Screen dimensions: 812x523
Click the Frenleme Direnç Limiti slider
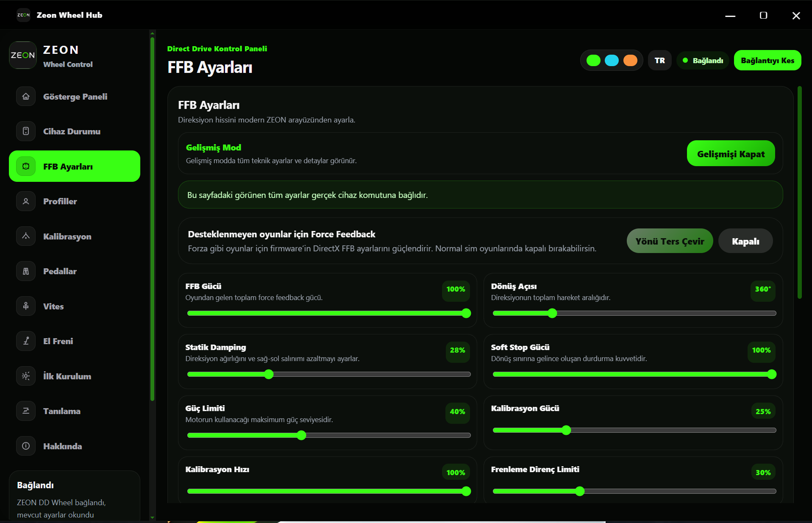(634, 491)
